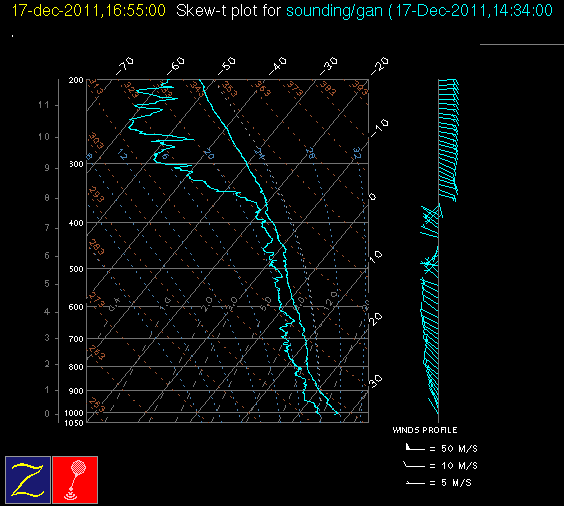This screenshot has width=564, height=506.
Task: Click the 0 temperature label on right edge
Action: (x=373, y=197)
